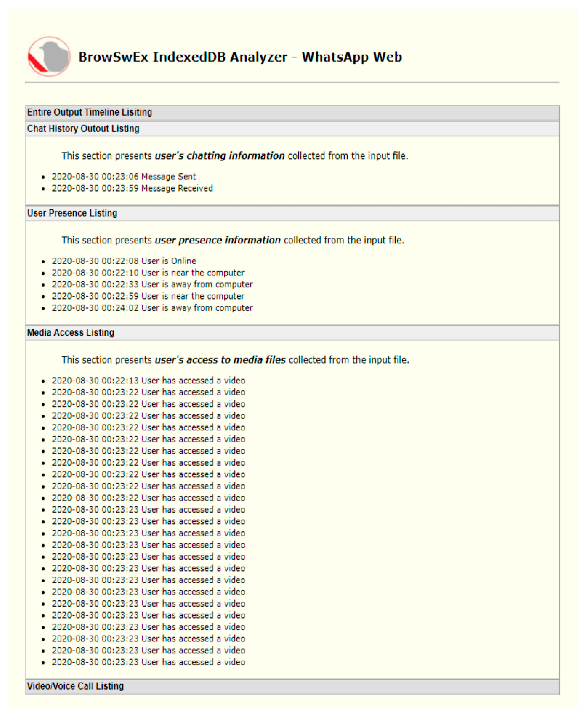Click the italic 'user presence information' text

pyautogui.click(x=217, y=240)
